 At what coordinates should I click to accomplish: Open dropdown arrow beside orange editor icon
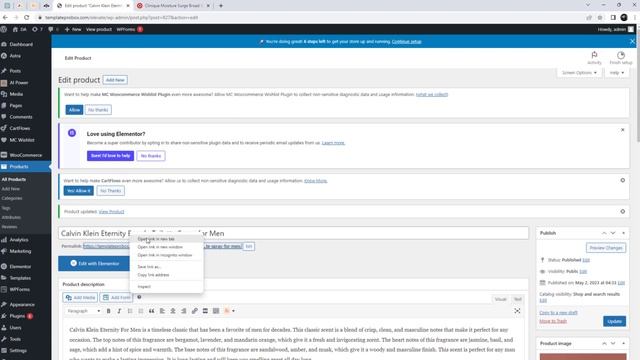tap(233, 311)
